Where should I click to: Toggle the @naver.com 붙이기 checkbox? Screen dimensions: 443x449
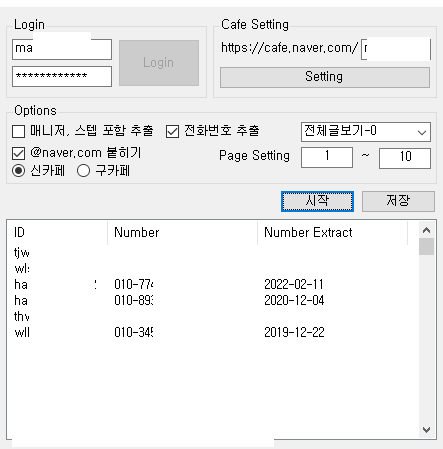(18, 153)
